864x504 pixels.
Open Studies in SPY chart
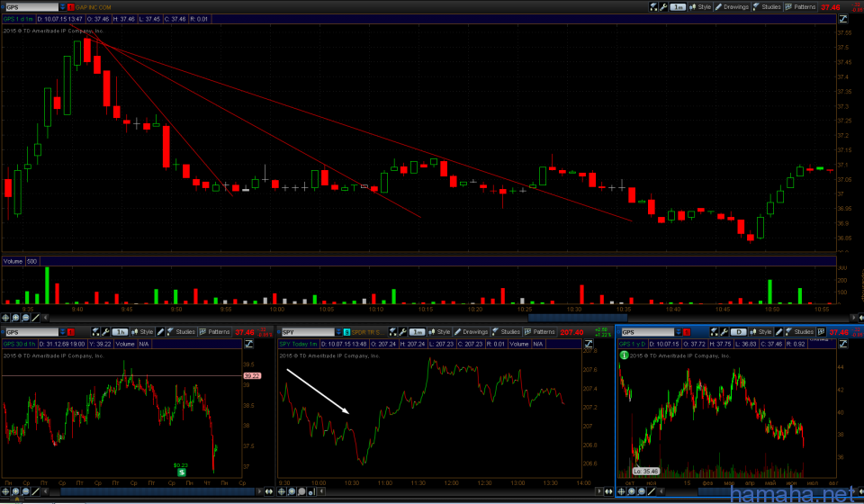[x=506, y=332]
